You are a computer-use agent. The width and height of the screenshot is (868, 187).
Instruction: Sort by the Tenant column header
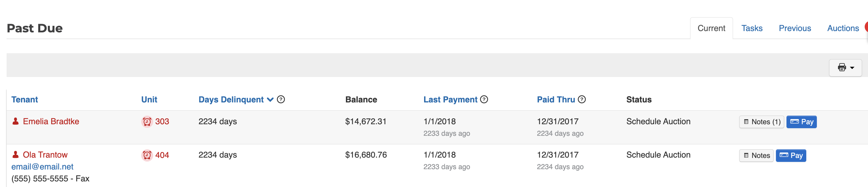click(x=25, y=99)
